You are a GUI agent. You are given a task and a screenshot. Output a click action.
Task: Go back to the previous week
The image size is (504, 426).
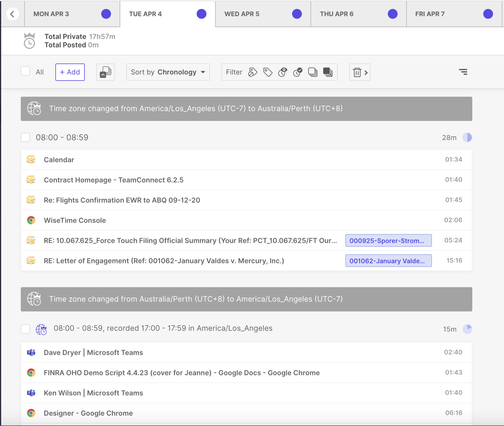point(12,14)
